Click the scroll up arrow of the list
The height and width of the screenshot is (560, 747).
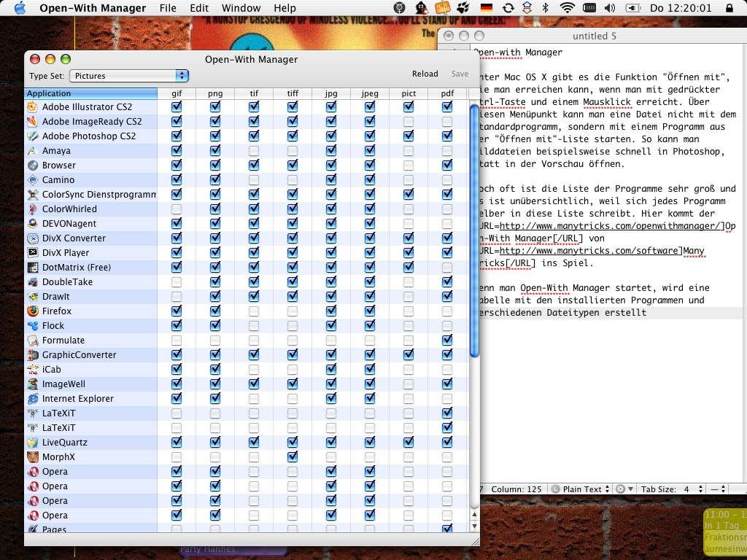(474, 514)
